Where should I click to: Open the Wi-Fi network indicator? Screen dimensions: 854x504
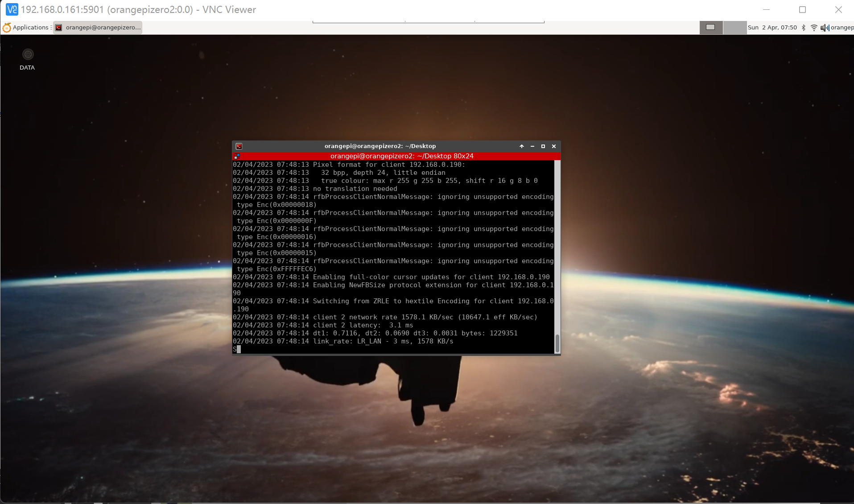pyautogui.click(x=814, y=28)
